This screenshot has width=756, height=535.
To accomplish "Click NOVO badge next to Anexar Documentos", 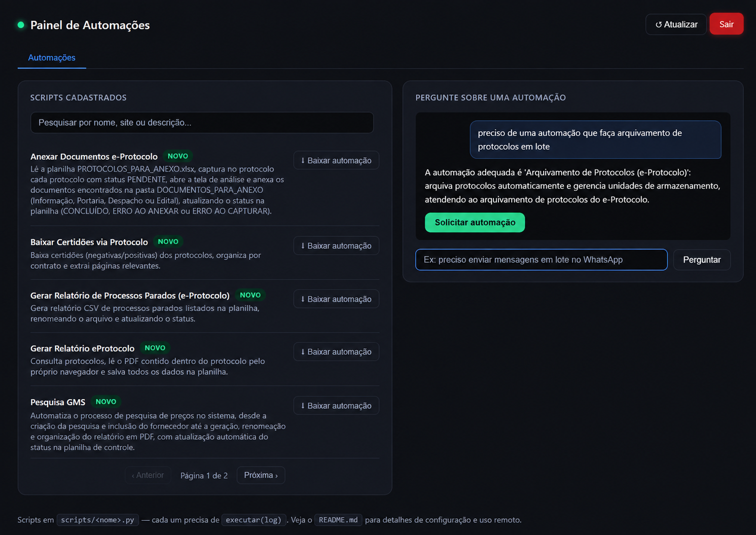I will (x=178, y=156).
